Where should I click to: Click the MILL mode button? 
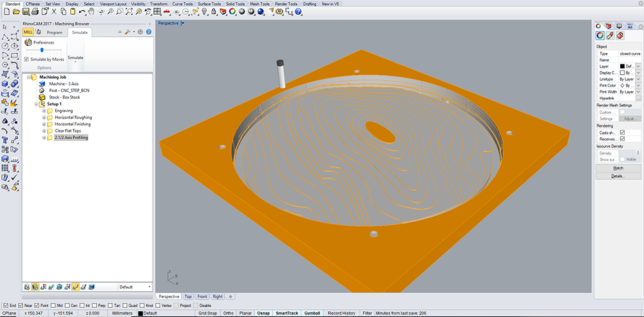click(x=28, y=32)
